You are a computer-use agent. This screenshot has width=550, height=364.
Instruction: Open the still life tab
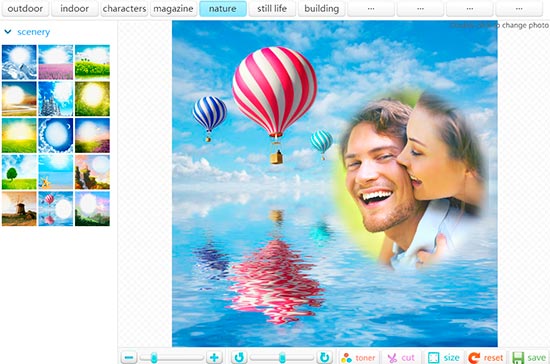point(272,8)
